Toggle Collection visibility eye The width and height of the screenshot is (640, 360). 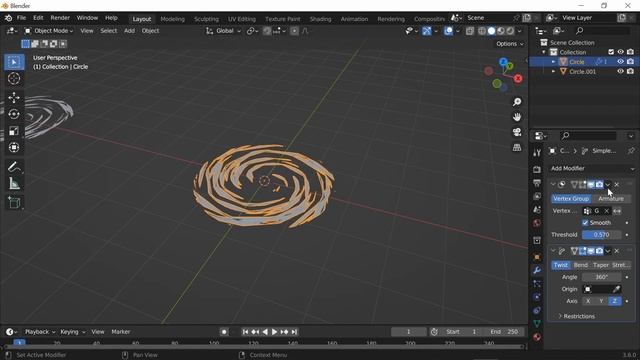coord(620,52)
